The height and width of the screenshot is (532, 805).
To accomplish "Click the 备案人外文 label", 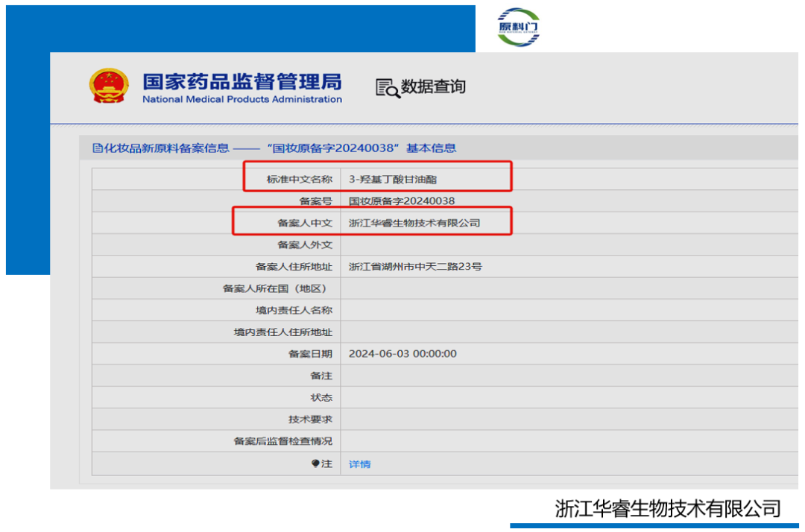I will pyautogui.click(x=305, y=244).
